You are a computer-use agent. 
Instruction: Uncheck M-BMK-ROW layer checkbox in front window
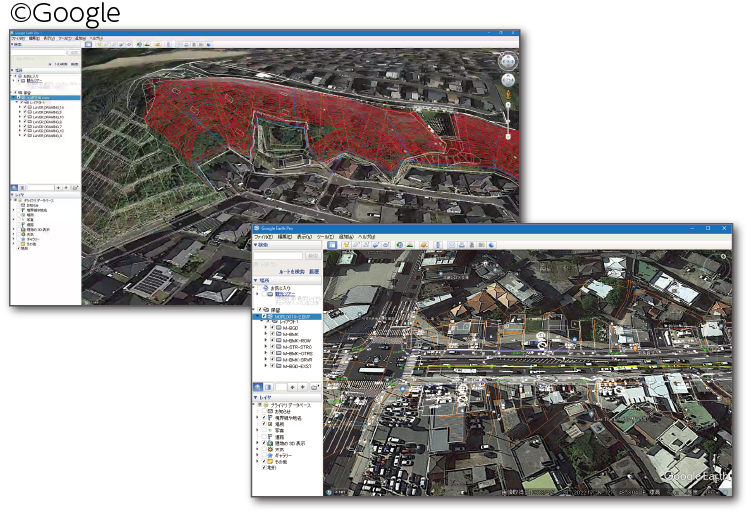273,341
